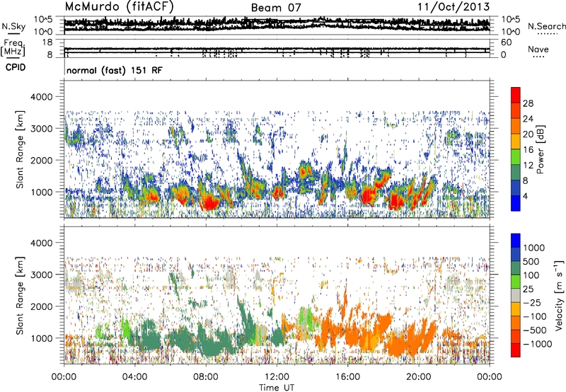The image size is (566, 392).
Task: Click the N.Sky legend label
Action: [13, 26]
